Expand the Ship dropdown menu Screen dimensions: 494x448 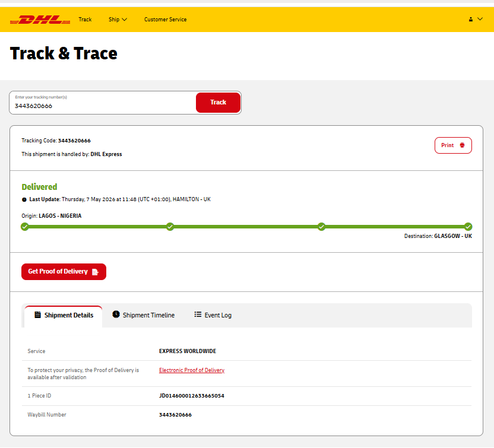point(118,20)
